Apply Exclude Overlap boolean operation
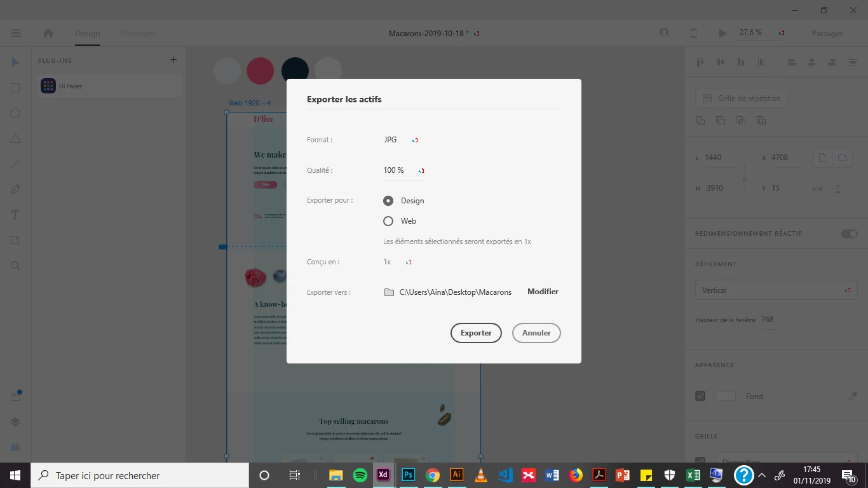 click(x=761, y=121)
